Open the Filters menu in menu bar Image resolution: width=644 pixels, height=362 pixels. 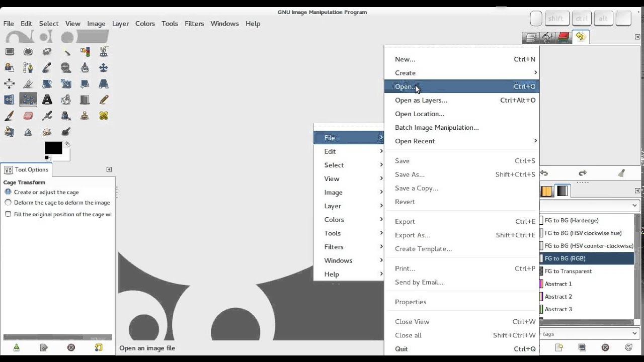coord(194,24)
